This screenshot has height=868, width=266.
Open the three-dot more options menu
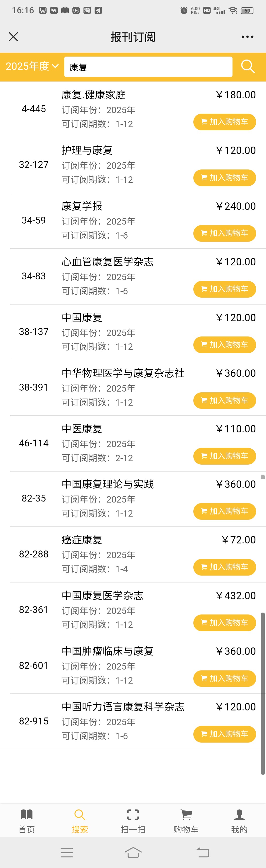tap(247, 37)
